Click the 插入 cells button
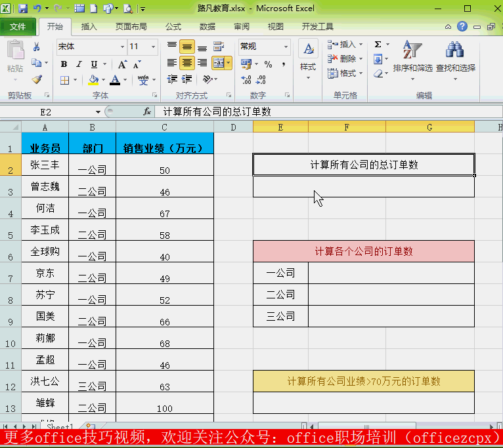Image resolution: width=503 pixels, height=448 pixels. tap(342, 45)
